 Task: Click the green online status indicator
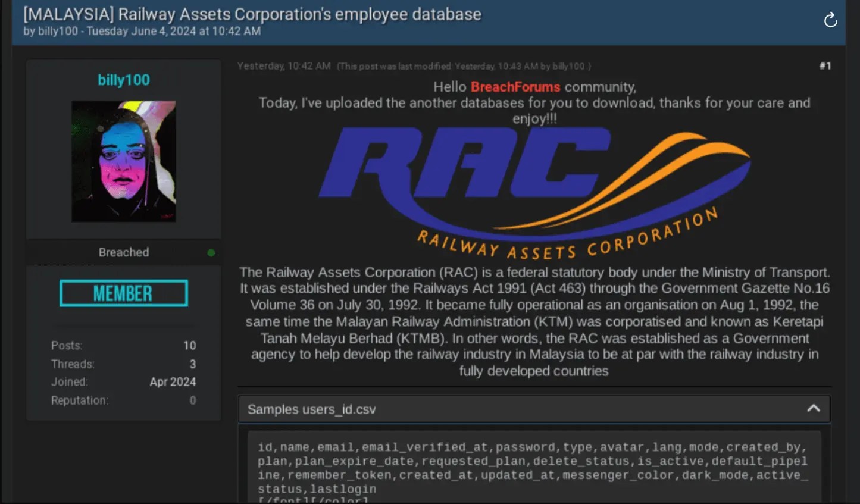(x=211, y=252)
